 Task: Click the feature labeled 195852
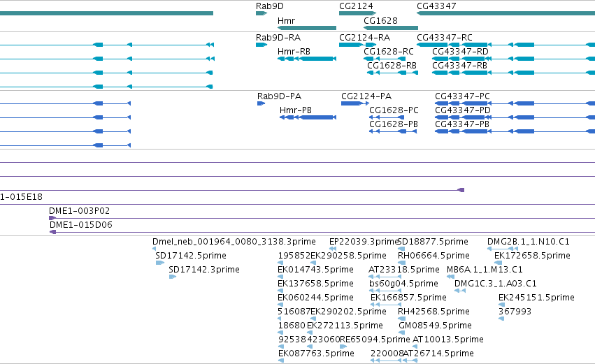pos(294,256)
